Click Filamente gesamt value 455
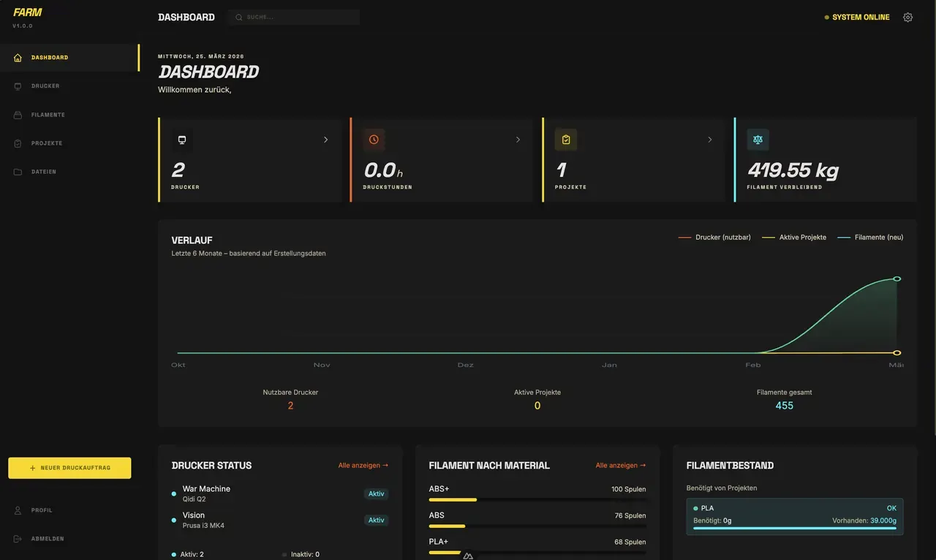This screenshot has height=560, width=936. 785,406
